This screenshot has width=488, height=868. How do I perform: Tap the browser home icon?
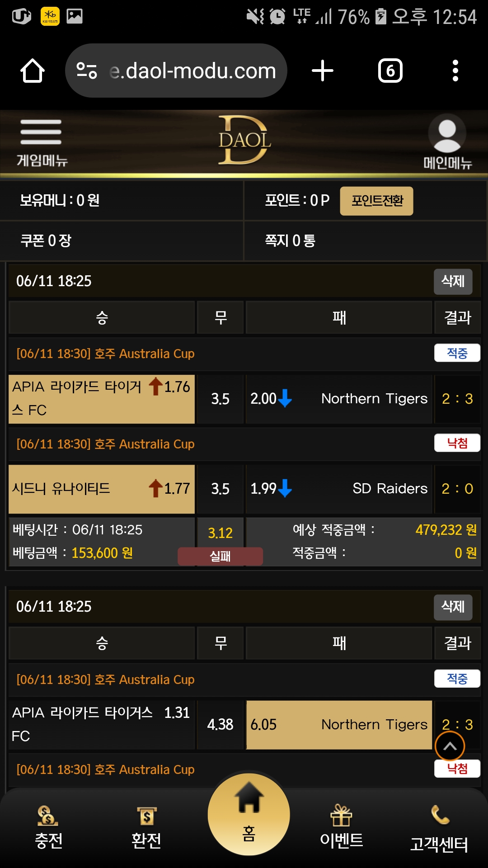point(33,71)
